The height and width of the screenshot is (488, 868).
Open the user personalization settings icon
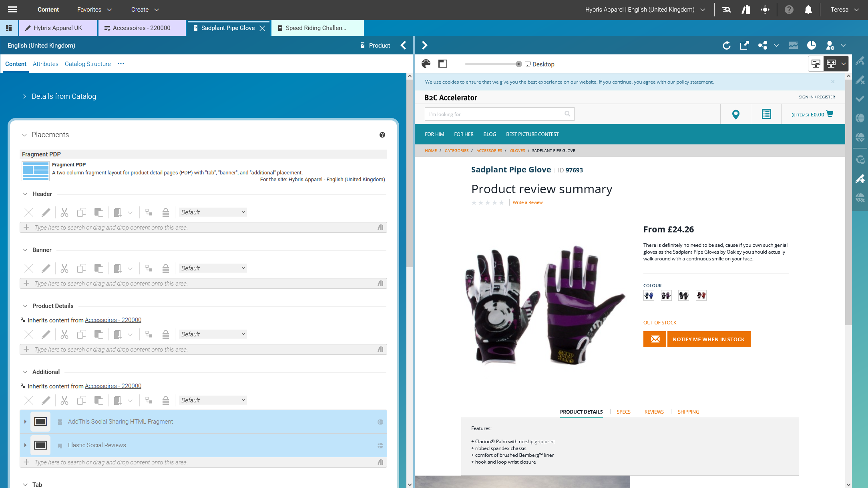pyautogui.click(x=830, y=45)
